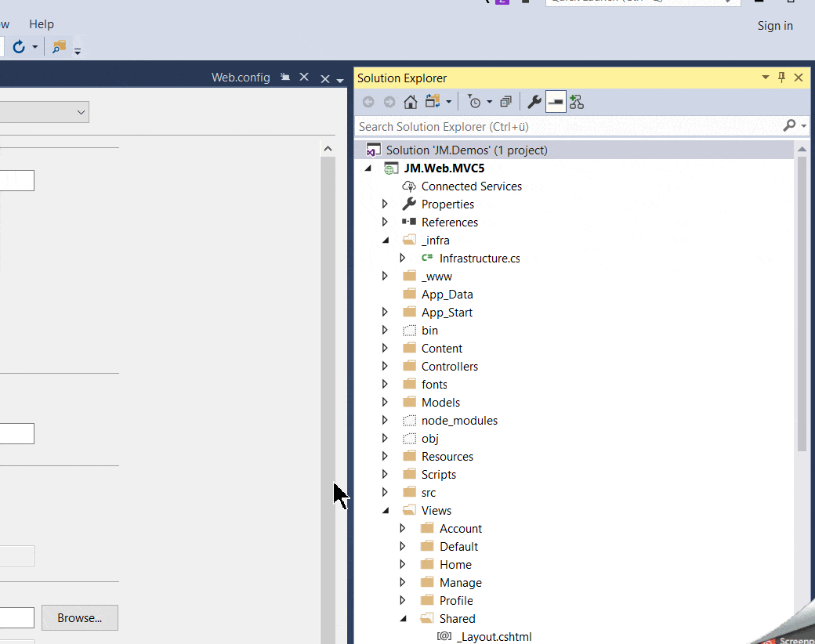Click the References icon in the tree
Viewport: 815px width, 644px height.
(x=409, y=222)
